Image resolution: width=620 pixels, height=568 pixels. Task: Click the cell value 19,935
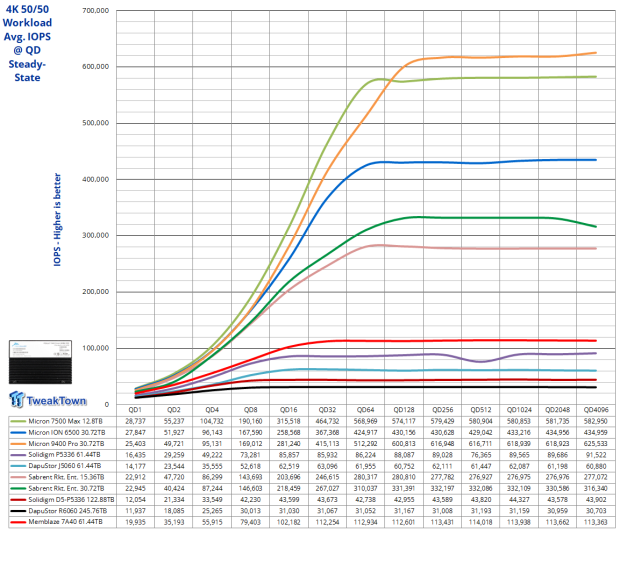click(135, 522)
